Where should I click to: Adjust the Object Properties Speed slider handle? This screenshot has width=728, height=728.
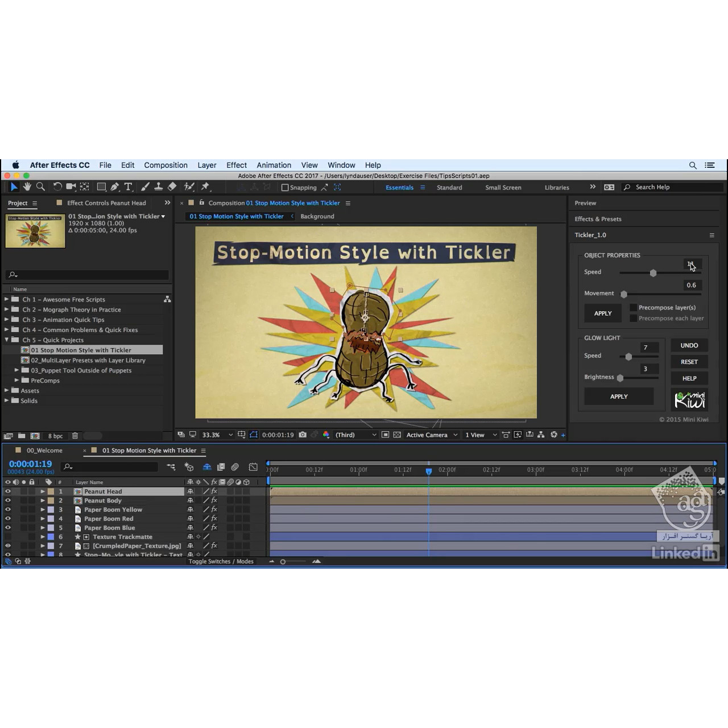[x=653, y=273]
